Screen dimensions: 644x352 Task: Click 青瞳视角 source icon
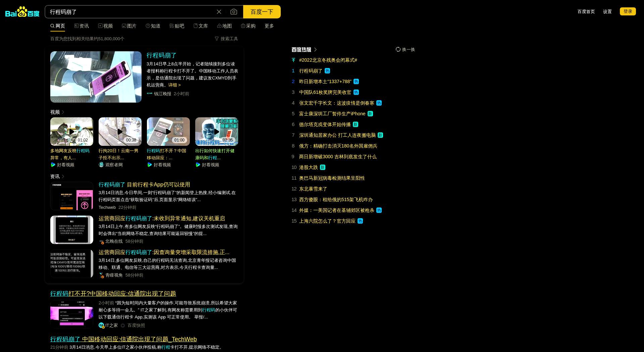pos(101,275)
